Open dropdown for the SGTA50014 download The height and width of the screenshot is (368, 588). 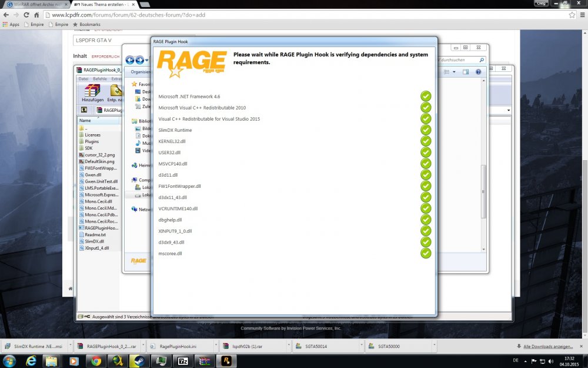coord(361,346)
